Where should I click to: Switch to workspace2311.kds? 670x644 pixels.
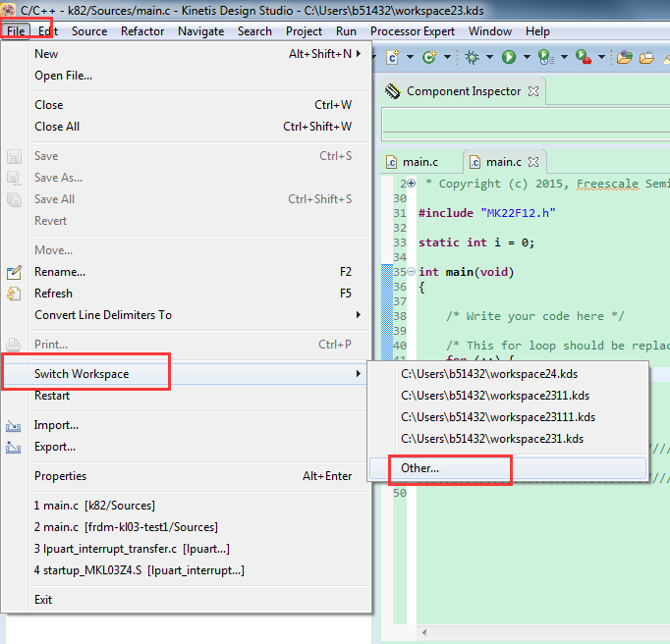508,396
